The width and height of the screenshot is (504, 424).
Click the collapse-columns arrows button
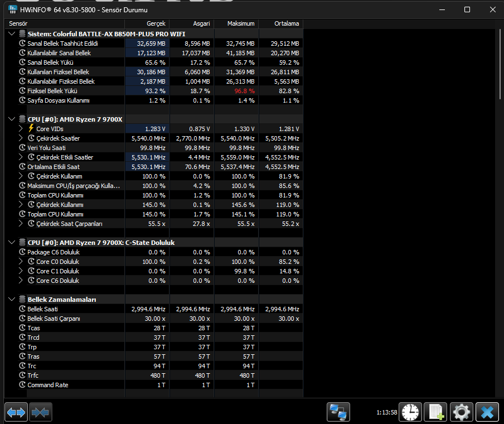(41, 412)
